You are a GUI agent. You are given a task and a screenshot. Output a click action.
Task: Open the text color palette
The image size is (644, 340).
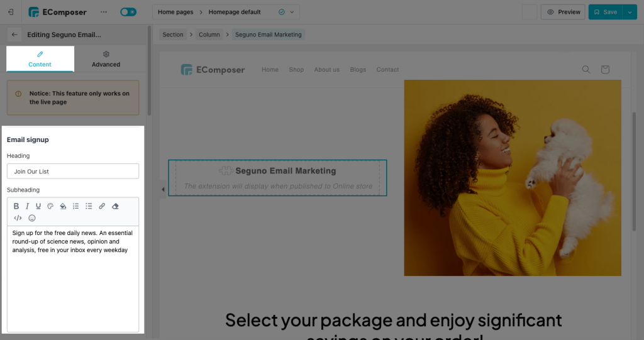coord(50,206)
